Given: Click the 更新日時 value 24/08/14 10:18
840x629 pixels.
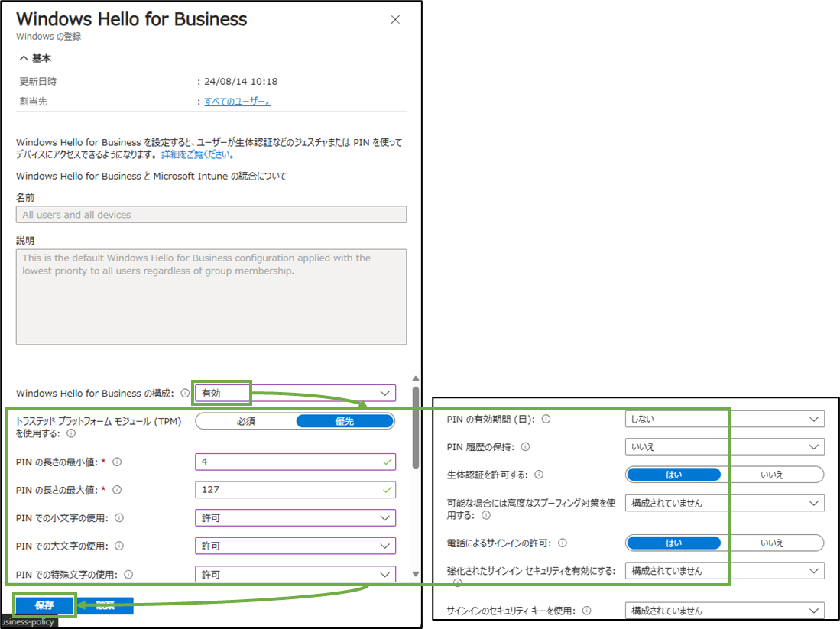Looking at the screenshot, I should (x=241, y=82).
